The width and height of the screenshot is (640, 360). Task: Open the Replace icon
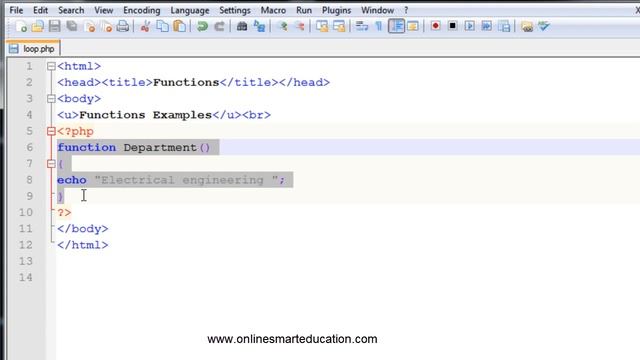(x=259, y=27)
